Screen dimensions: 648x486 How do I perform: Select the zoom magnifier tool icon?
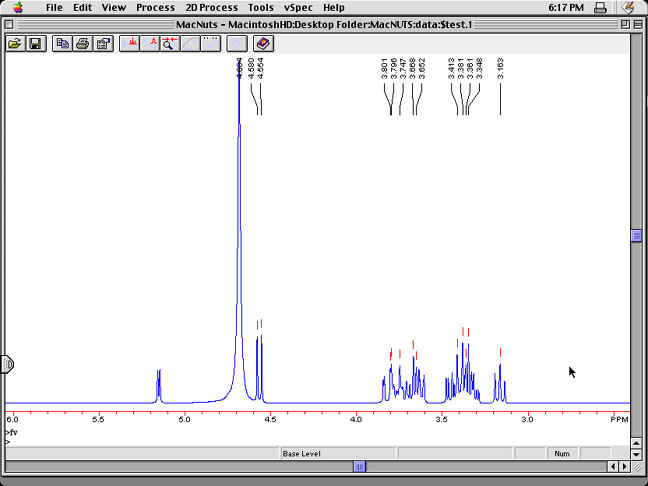(170, 44)
